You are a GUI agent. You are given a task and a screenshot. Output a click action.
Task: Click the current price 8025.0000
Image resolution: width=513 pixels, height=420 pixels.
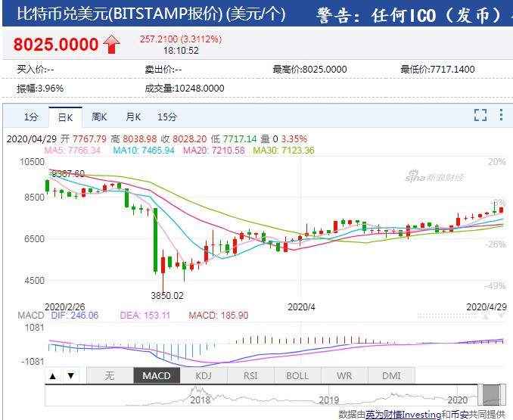click(x=56, y=44)
